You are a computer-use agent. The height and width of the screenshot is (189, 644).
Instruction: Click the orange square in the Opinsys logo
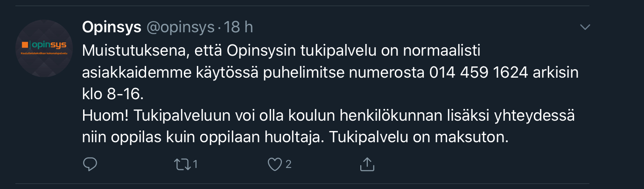[x=25, y=45]
